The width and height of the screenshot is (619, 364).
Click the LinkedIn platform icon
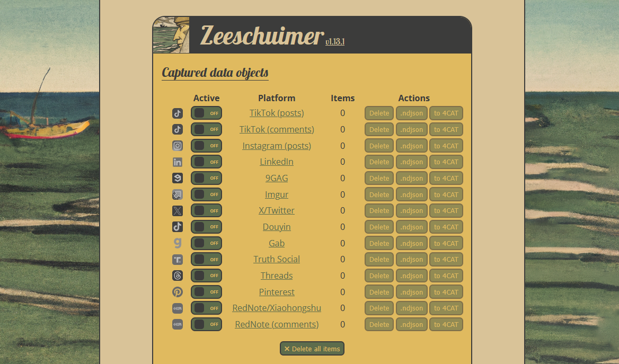[x=178, y=162]
